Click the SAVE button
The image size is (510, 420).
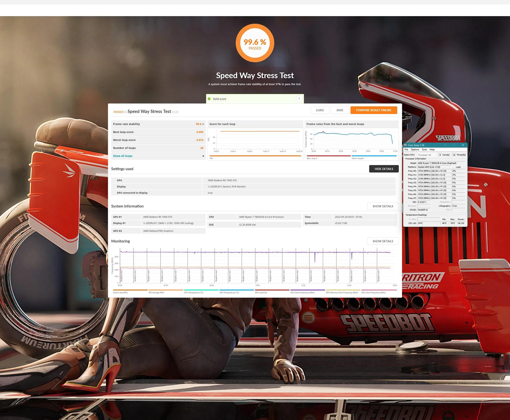click(340, 110)
